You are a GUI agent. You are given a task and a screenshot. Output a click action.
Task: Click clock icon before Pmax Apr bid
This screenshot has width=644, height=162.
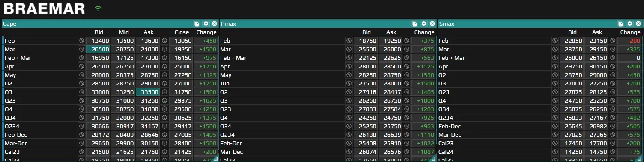(x=349, y=66)
